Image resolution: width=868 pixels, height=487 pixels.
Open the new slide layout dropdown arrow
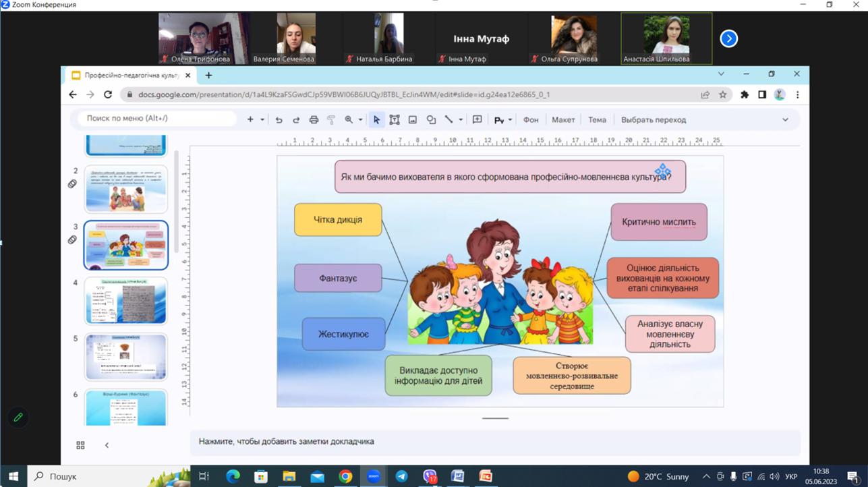click(262, 120)
